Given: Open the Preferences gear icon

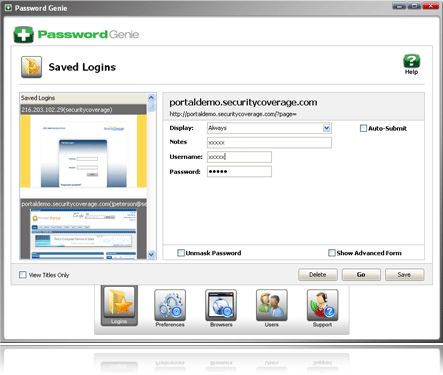Looking at the screenshot, I should (170, 305).
